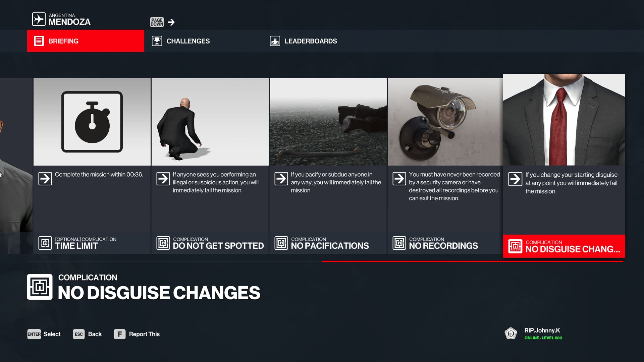Click the large Complication icon above the footer
The image size is (644, 362).
point(40,287)
